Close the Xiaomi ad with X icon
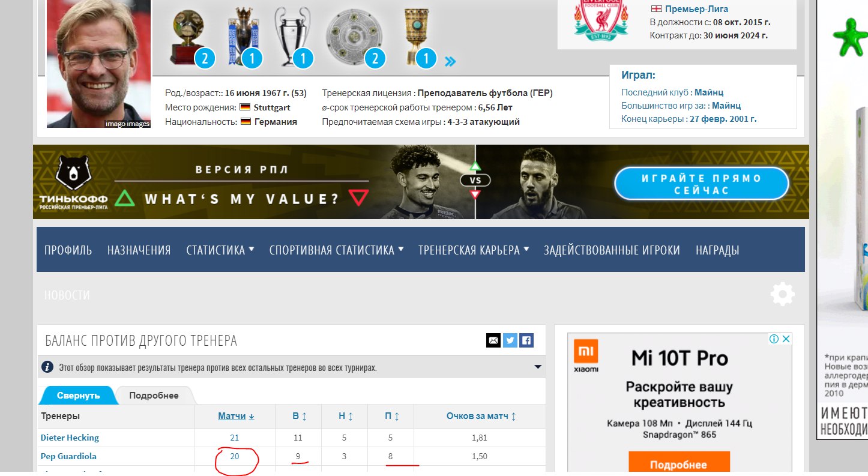The width and height of the screenshot is (868, 476). click(x=786, y=339)
